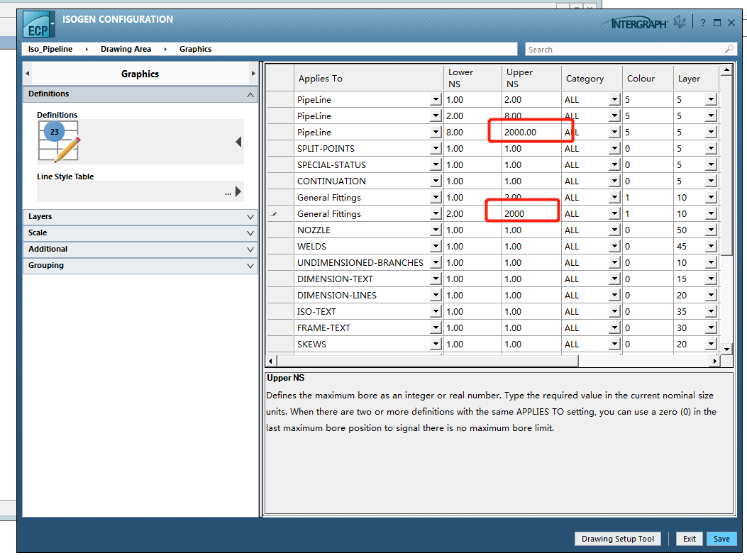Click Lower NS cell with 8.00
This screenshot has height=560, width=747.
pyautogui.click(x=472, y=133)
